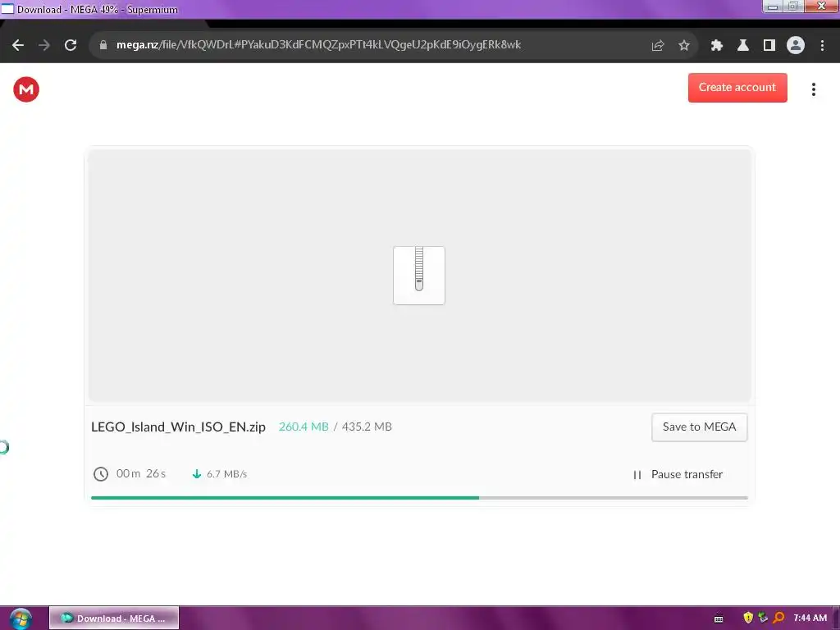Click the LEGO_Island_Win_ISO_EN.zip file name
Image resolution: width=840 pixels, height=630 pixels.
[178, 427]
